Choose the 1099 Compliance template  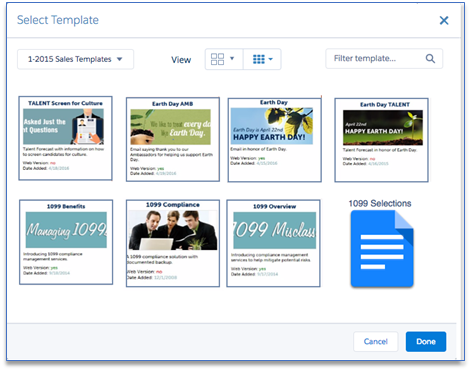coord(173,243)
